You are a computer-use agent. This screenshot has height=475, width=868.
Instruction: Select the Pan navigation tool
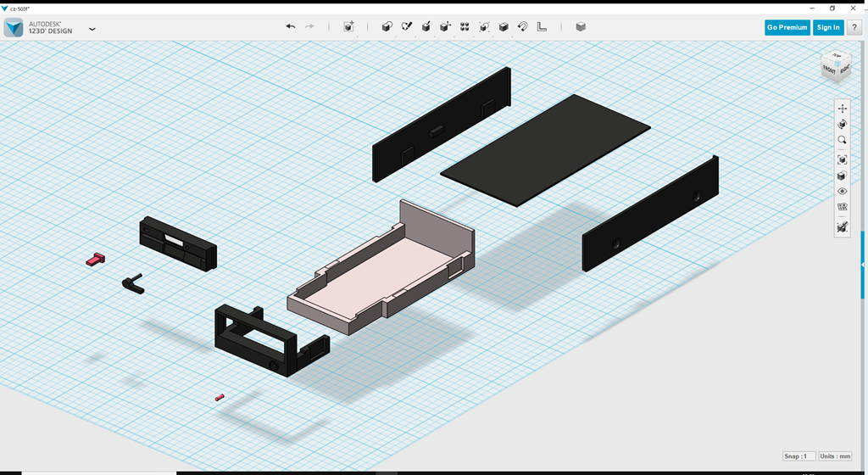point(842,109)
